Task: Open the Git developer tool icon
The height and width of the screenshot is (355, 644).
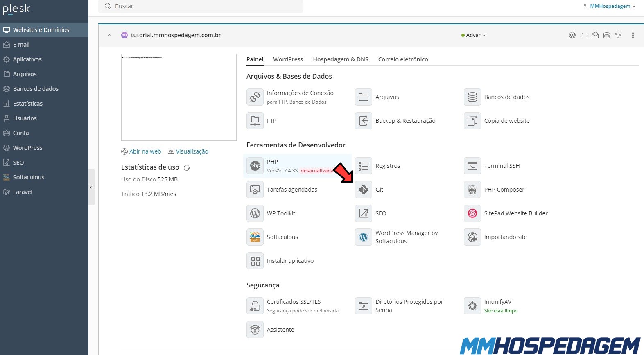Action: point(364,190)
